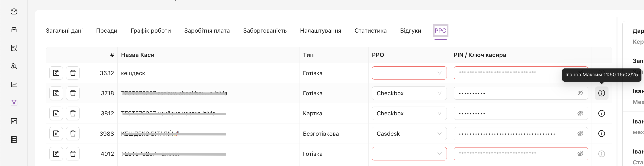This screenshot has width=644, height=166.
Task: Open the Відгуки tab
Action: point(410,31)
